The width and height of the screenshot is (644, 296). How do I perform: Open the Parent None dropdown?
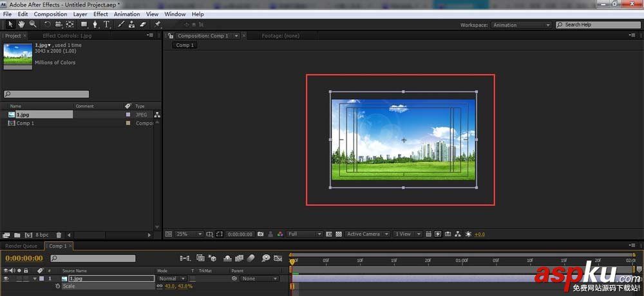[259, 279]
